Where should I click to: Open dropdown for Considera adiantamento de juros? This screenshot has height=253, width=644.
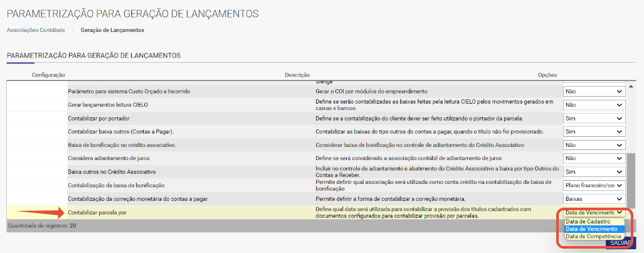pos(594,158)
